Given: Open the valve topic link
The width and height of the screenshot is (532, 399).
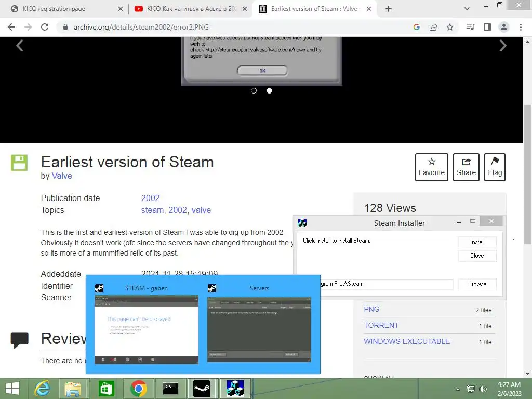Looking at the screenshot, I should pyautogui.click(x=201, y=210).
